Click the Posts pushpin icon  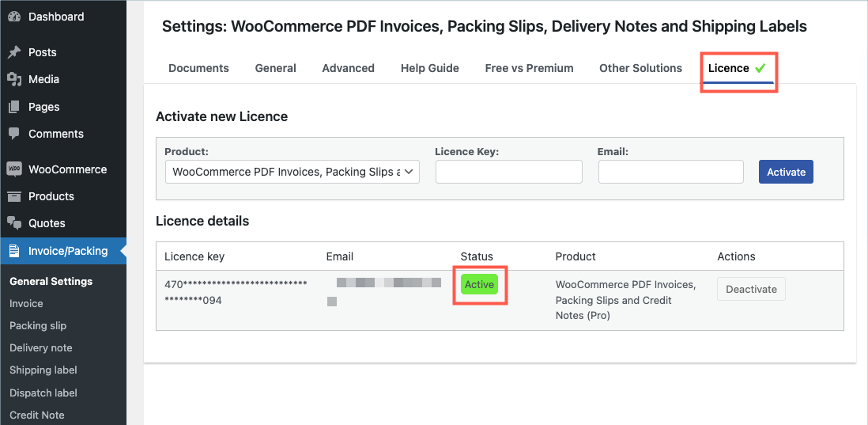pos(14,52)
